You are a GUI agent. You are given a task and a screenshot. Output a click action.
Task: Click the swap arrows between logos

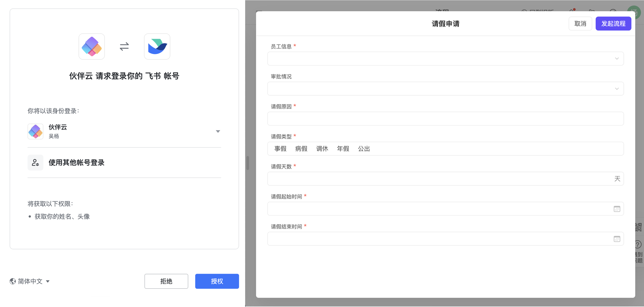pos(124,47)
